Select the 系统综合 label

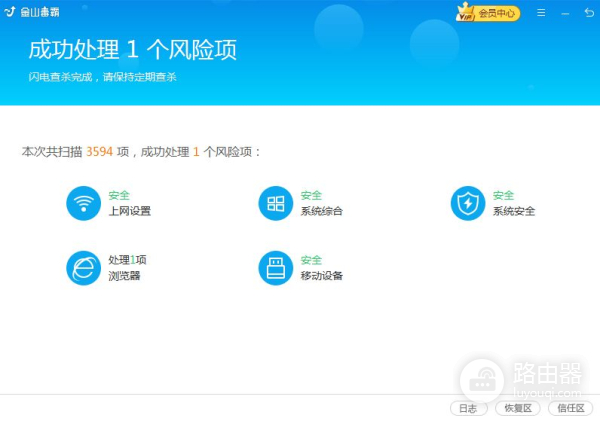click(x=321, y=211)
